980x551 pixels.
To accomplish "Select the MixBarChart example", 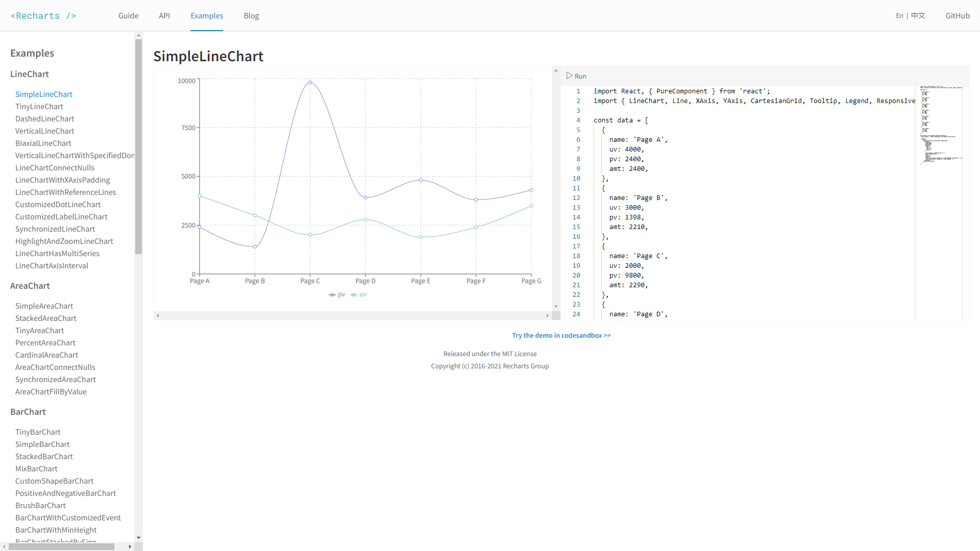I will point(36,468).
